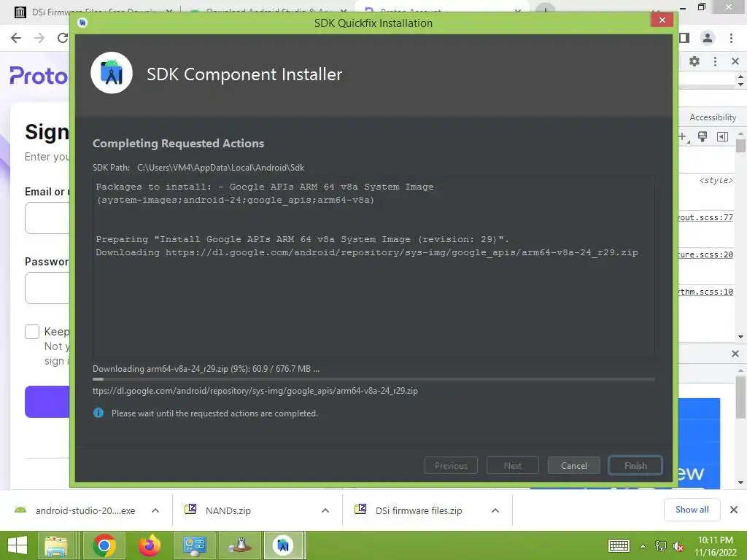This screenshot has height=560, width=747.
Task: Open the thm.scss:10 source link in DevTools
Action: click(705, 292)
